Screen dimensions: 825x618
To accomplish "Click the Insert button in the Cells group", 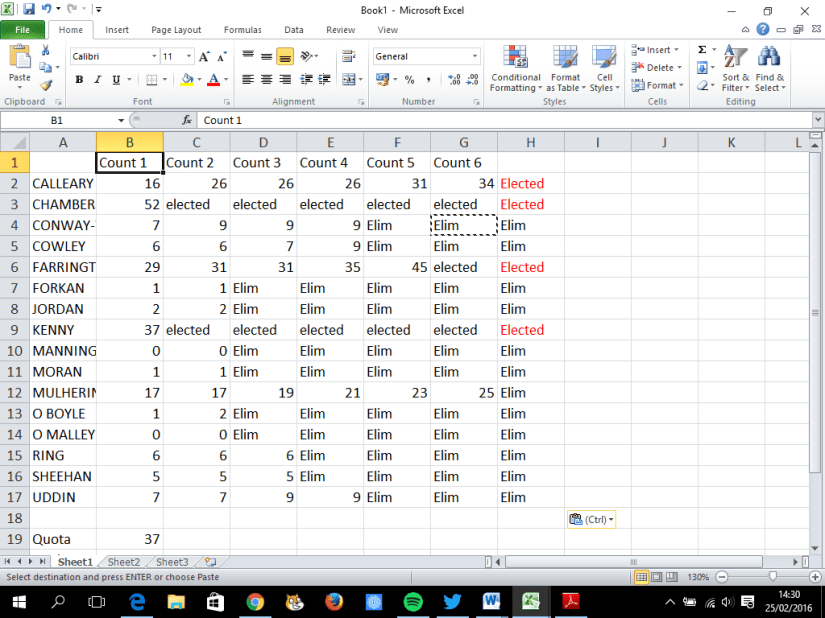I will pos(655,49).
